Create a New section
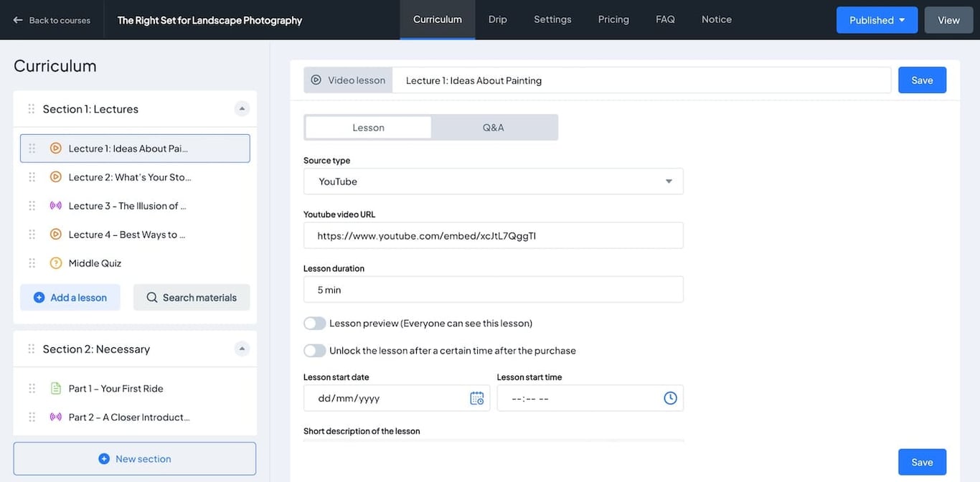Viewport: 980px width, 482px height. [x=134, y=458]
